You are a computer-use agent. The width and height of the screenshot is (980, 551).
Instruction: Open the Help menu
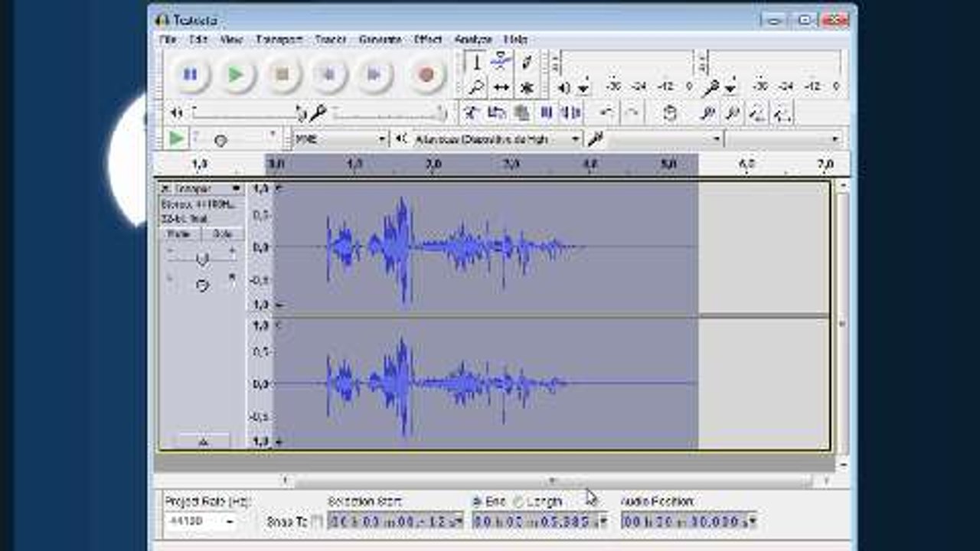(516, 39)
